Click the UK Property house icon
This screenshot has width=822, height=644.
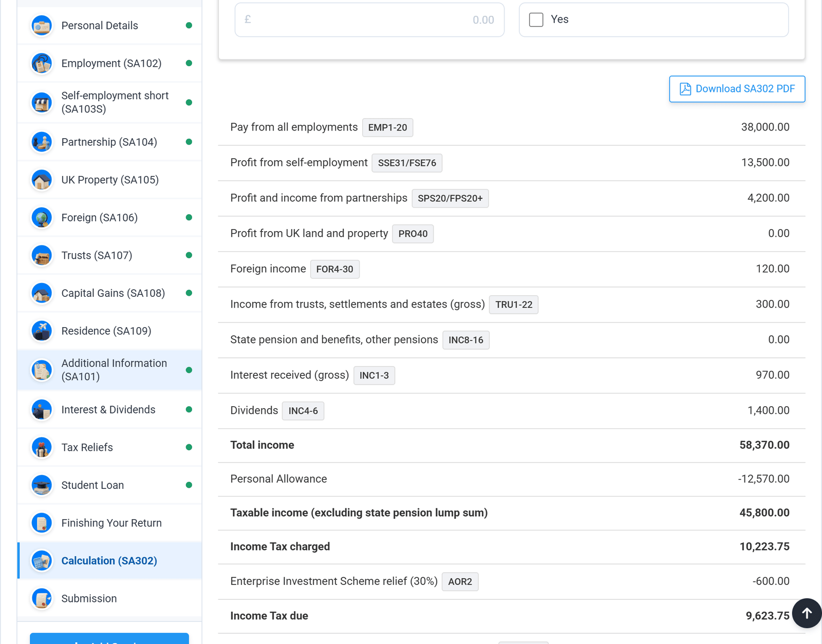tap(42, 180)
